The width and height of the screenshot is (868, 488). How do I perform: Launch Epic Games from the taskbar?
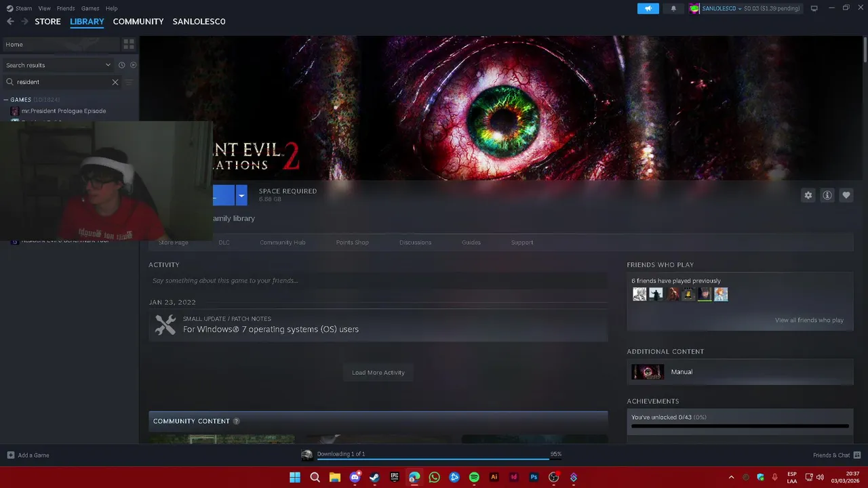tap(395, 477)
